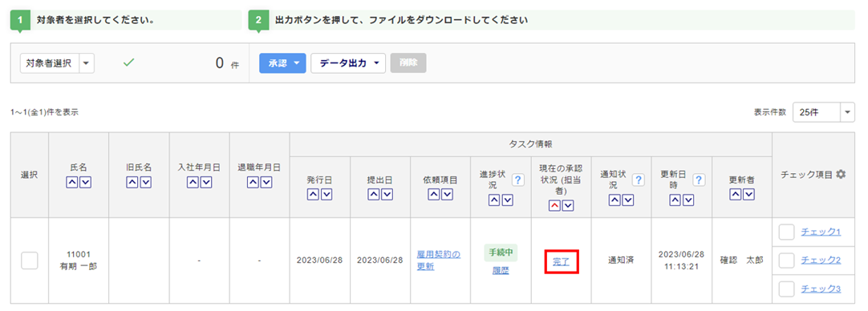The width and height of the screenshot is (868, 311).
Task: Open the 雇用契約の更新 link
Action: pyautogui.click(x=439, y=260)
